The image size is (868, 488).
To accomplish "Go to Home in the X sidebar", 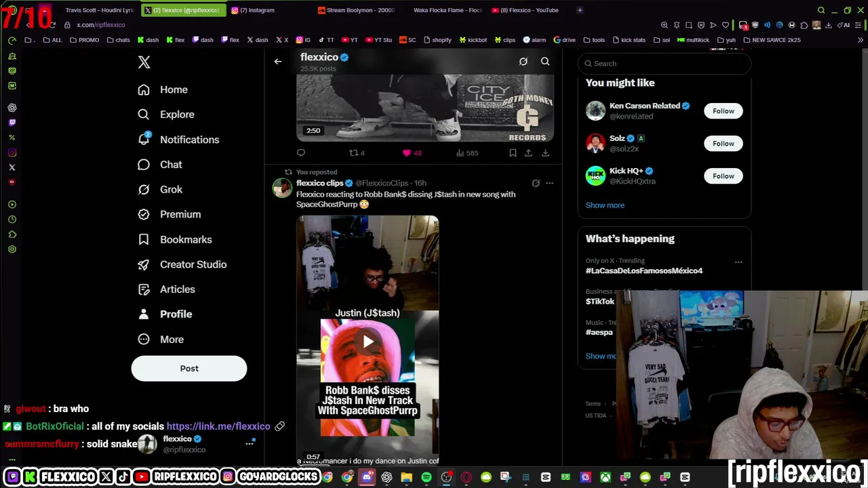I will tap(163, 89).
